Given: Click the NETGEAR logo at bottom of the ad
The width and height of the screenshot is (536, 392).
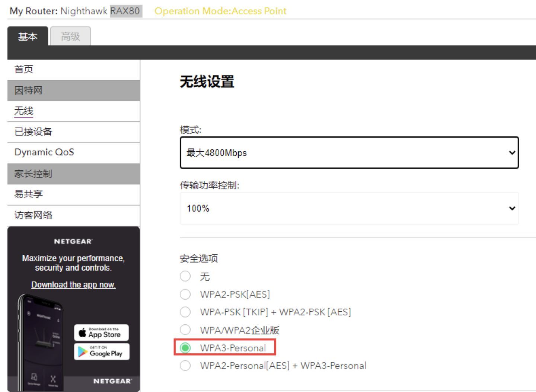Looking at the screenshot, I should (x=111, y=381).
